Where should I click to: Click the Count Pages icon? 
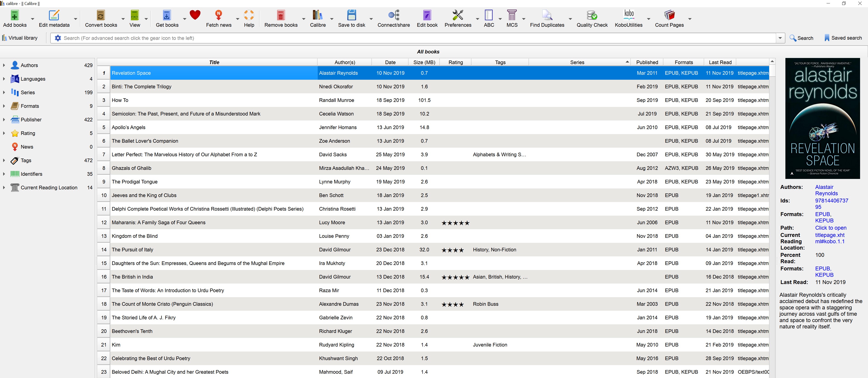coord(669,15)
